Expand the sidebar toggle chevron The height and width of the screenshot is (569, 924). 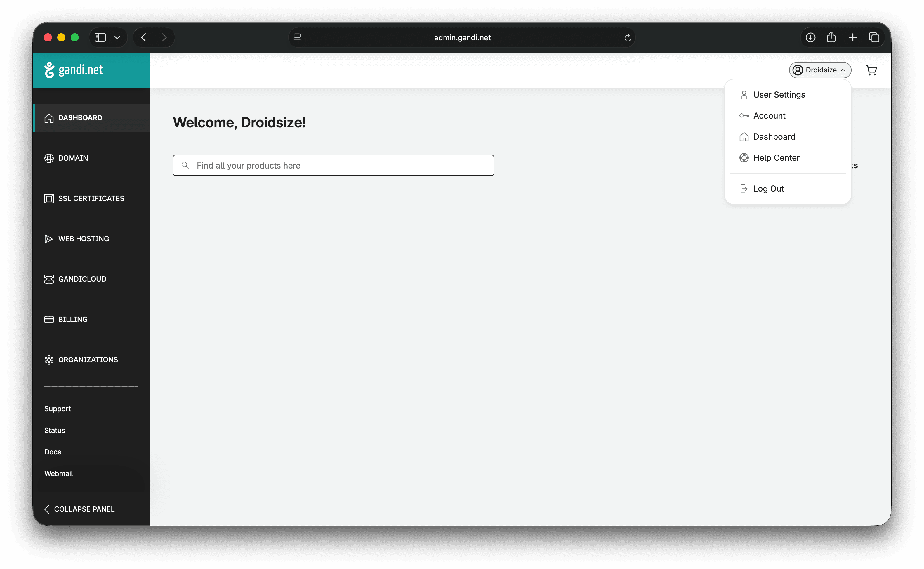click(100, 37)
